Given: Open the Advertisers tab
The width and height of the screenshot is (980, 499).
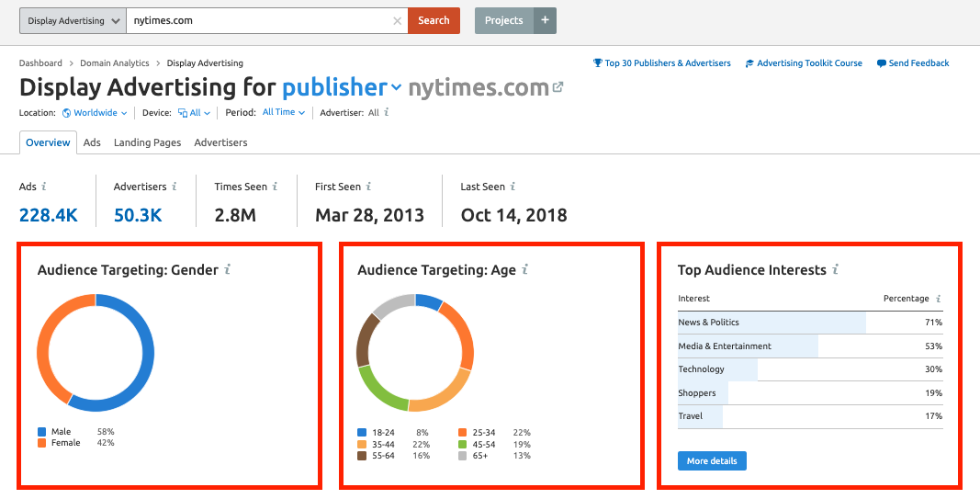Looking at the screenshot, I should (220, 142).
